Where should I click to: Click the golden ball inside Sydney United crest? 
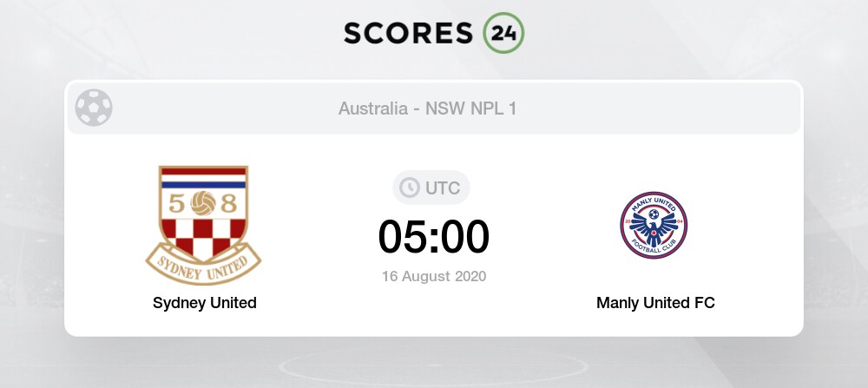point(203,204)
